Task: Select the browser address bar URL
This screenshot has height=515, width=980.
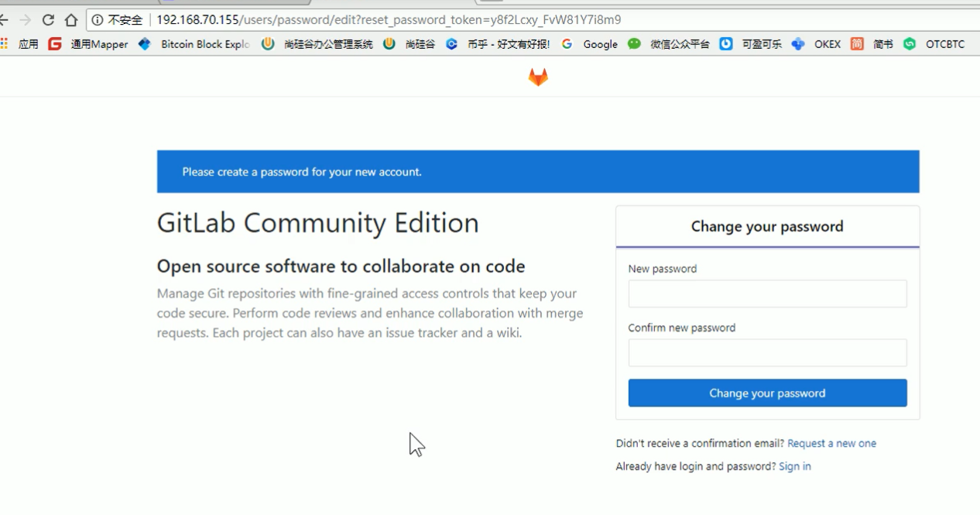Action: tap(389, 20)
